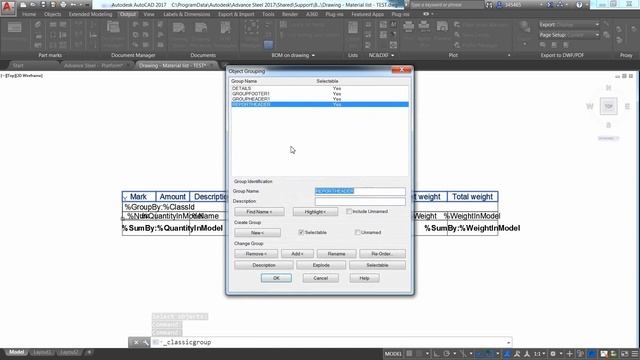Switch to the Layout1 tab
The width and height of the screenshot is (640, 360).
coord(42,352)
